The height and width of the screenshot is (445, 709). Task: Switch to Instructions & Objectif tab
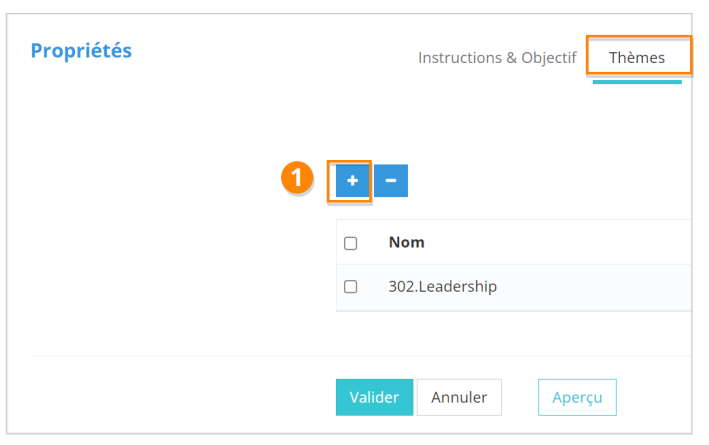click(x=497, y=57)
